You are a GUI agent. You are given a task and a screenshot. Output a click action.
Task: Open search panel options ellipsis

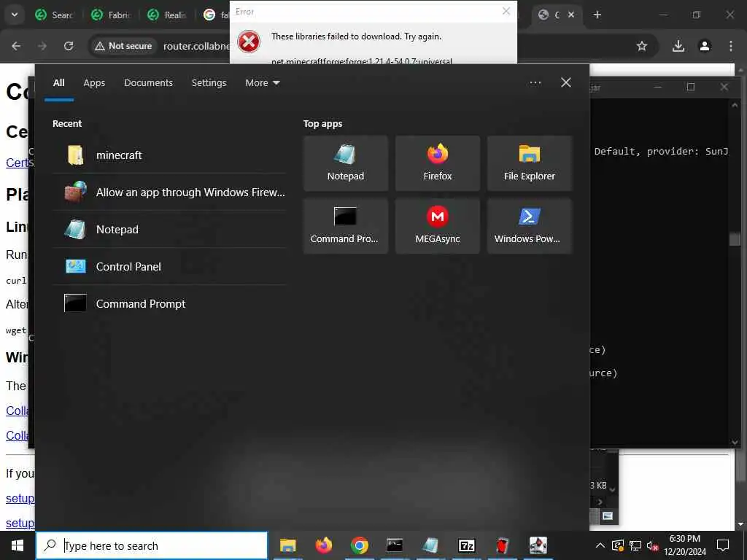[535, 83]
